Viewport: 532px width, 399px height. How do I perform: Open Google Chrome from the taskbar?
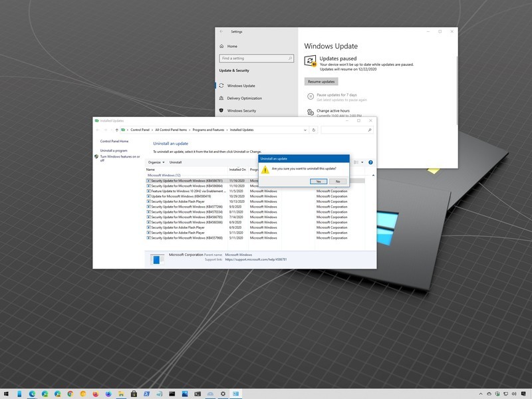(x=70, y=394)
